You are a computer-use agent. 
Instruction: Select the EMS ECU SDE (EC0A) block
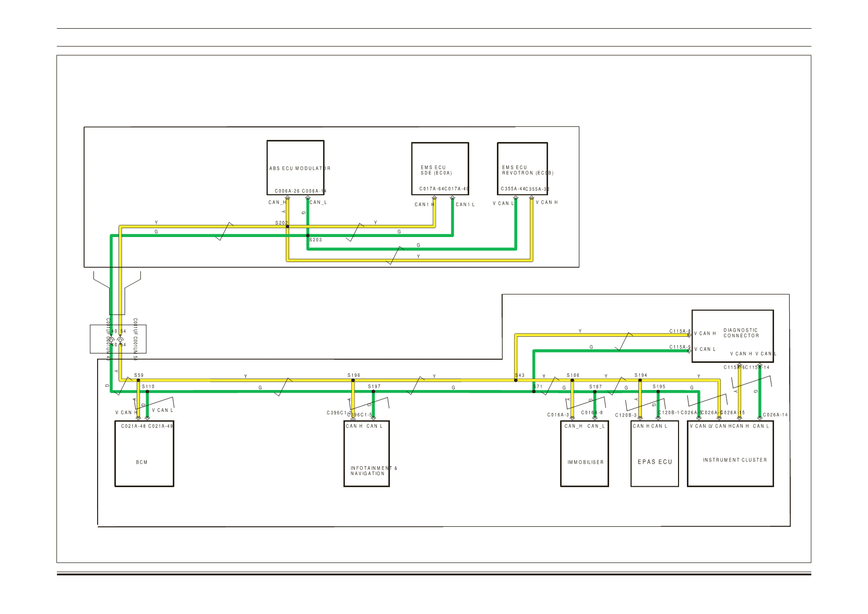[440, 169]
